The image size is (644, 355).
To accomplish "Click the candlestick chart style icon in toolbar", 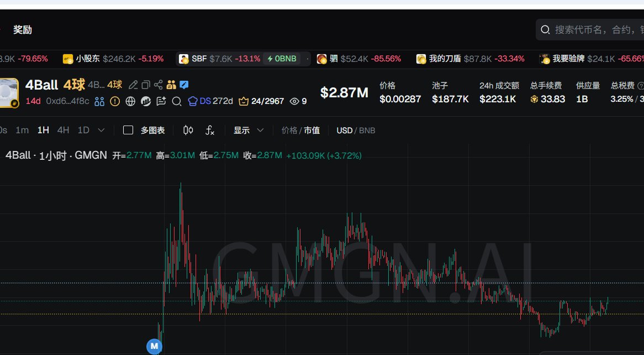I will (187, 130).
